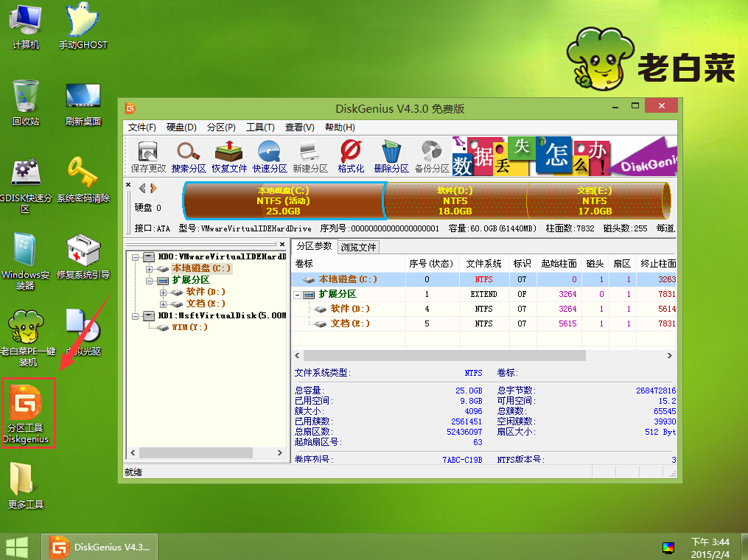Screen dimensions: 748x560
Task: Select WIM (Y:) in the disk tree
Action: tap(189, 327)
